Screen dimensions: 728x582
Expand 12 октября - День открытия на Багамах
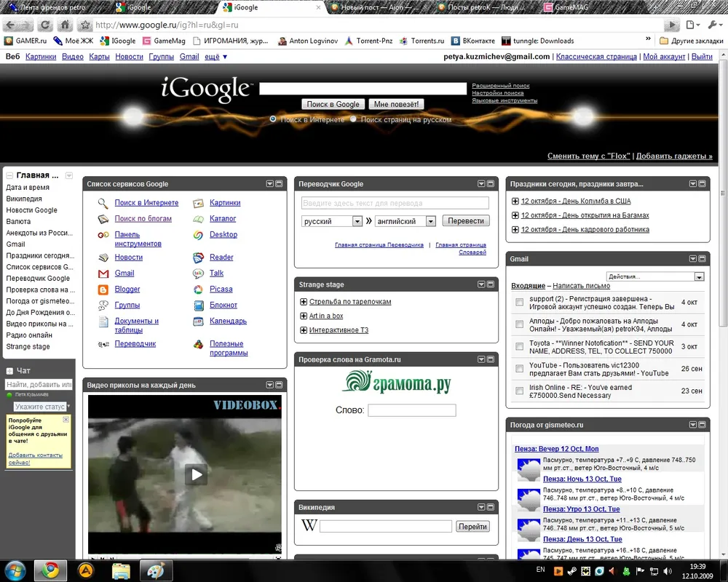click(515, 215)
